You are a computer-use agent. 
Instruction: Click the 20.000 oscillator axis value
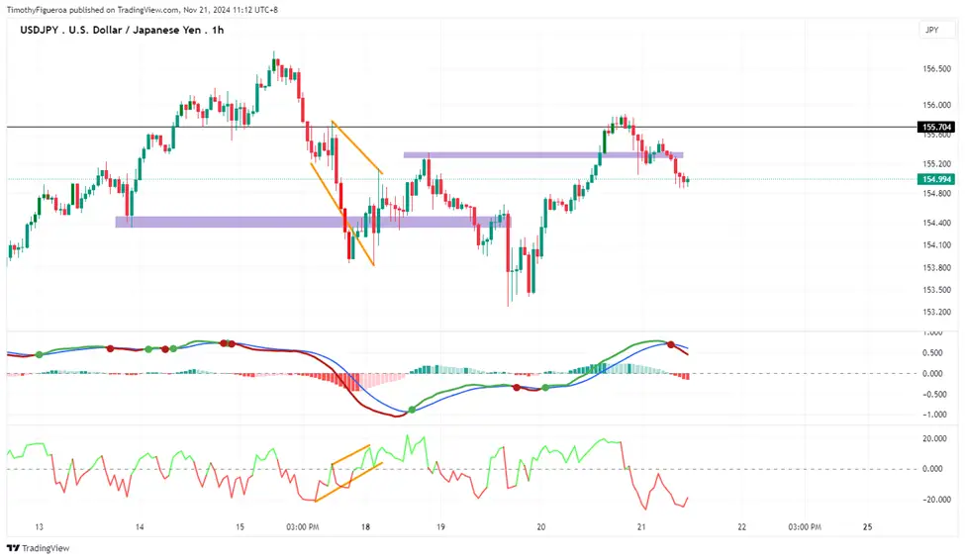(934, 438)
